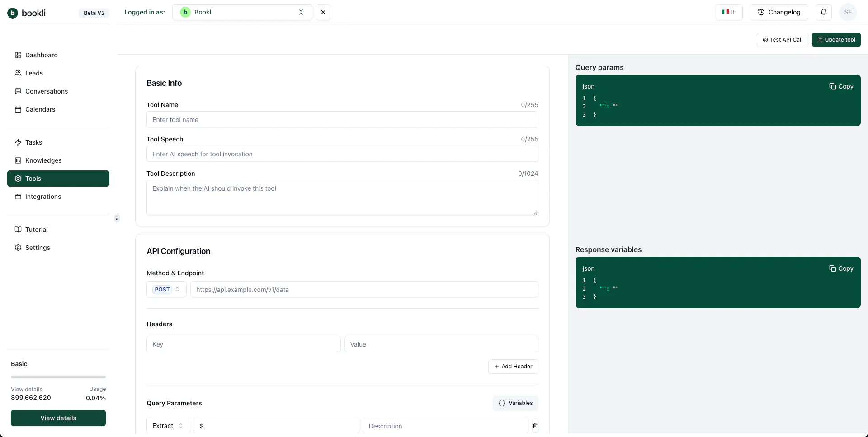The image size is (868, 437).
Task: Click the credit number 899.662.620
Action: (x=31, y=398)
